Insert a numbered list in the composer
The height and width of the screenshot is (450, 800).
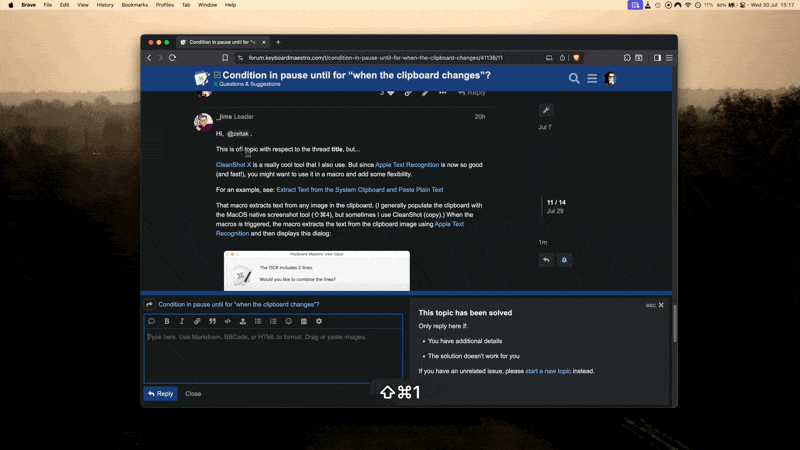coord(273,321)
